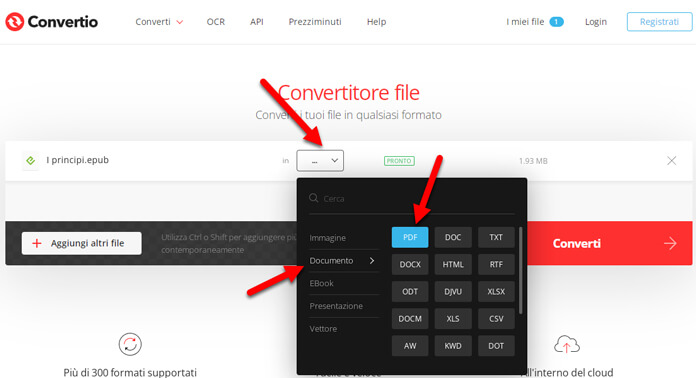Click the PRONTO status badge
This screenshot has width=696, height=378.
(x=399, y=161)
